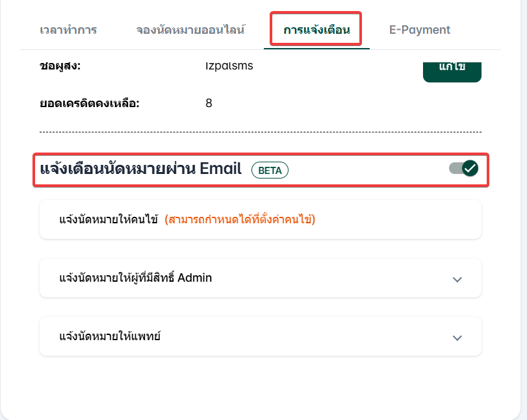Open the แจ้งนัดหมายให้ผู้ที่มีสิทธิ์ Admin section
The height and width of the screenshot is (420, 527).
pos(136,278)
